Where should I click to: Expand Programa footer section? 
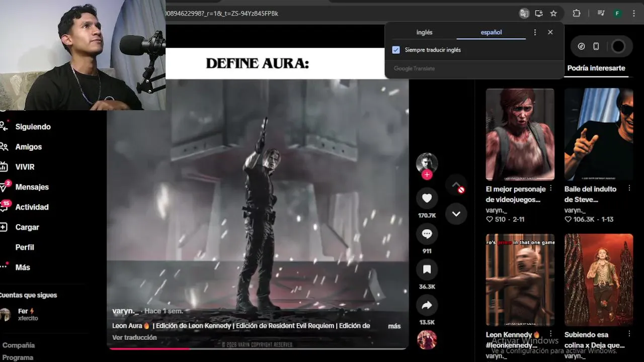(18, 357)
